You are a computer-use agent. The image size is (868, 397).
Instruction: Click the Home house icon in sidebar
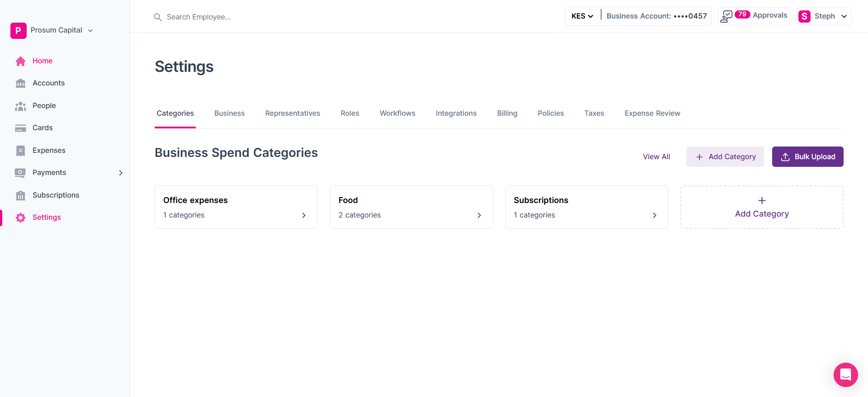pyautogui.click(x=20, y=61)
